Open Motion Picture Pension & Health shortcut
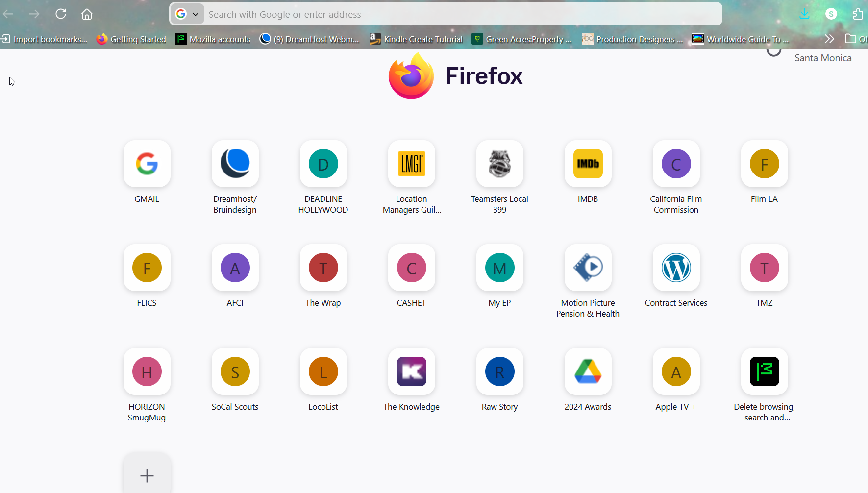This screenshot has width=868, height=493. click(588, 268)
